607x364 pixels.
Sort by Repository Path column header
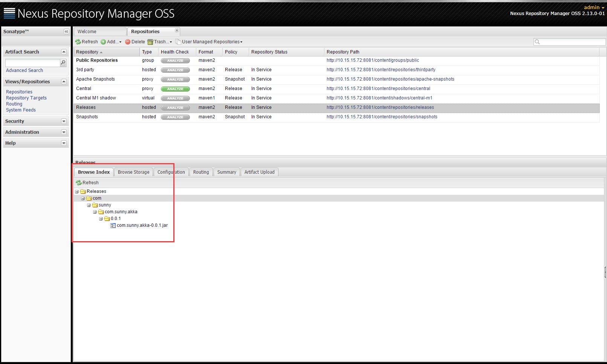click(462, 52)
